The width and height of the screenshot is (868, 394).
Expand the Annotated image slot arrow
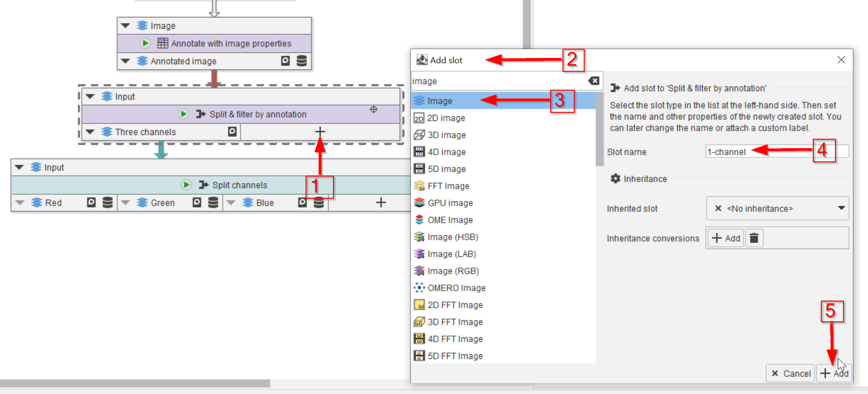pyautogui.click(x=126, y=61)
